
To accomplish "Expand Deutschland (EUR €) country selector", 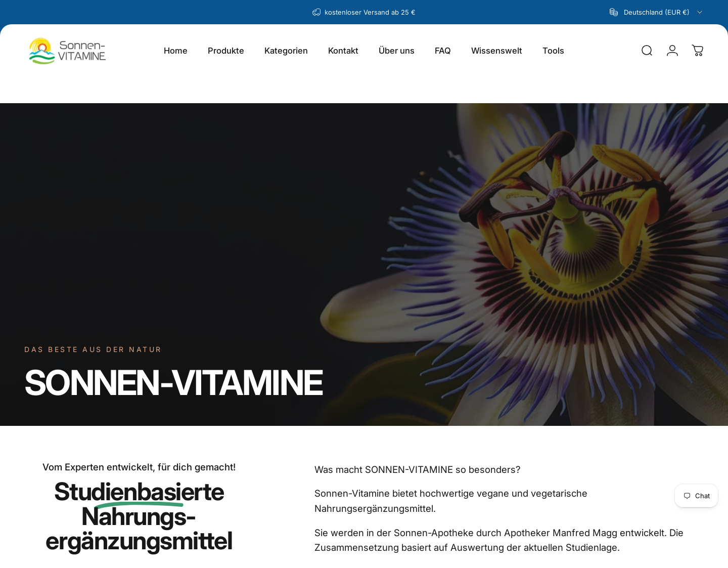I will (x=656, y=12).
